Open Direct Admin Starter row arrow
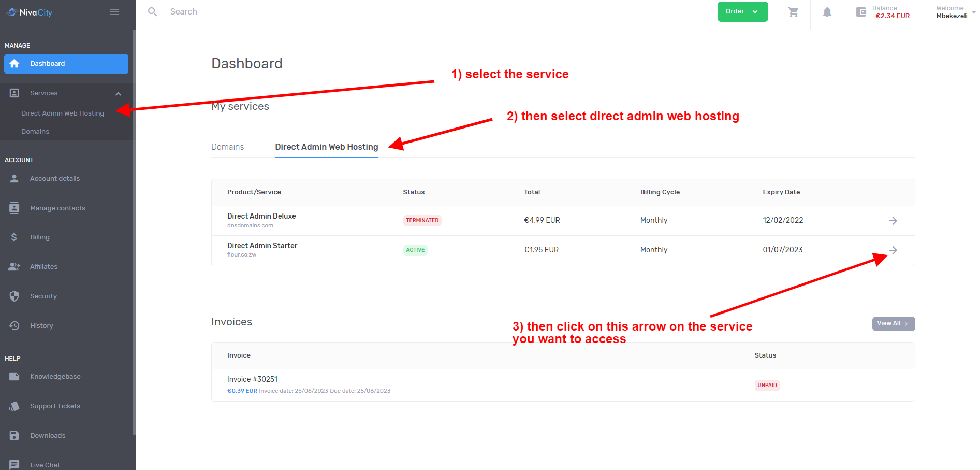980x470 pixels. (x=893, y=250)
